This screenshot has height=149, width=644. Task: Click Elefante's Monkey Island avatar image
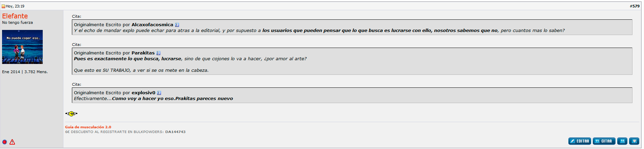pos(22,47)
